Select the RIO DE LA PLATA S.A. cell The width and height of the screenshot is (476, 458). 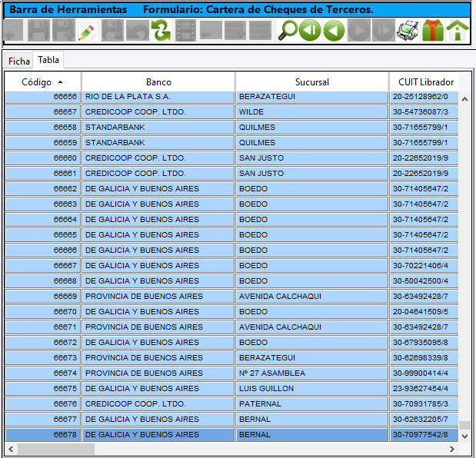click(x=158, y=97)
